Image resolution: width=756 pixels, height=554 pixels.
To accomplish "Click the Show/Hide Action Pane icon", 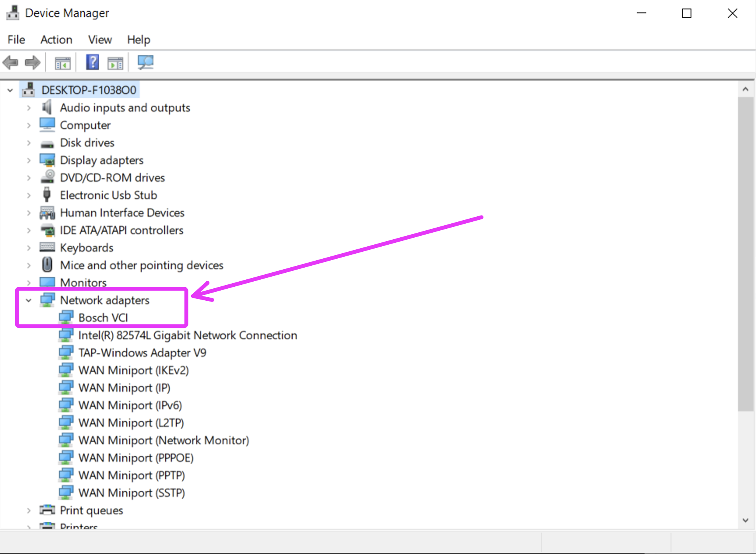I will click(115, 63).
